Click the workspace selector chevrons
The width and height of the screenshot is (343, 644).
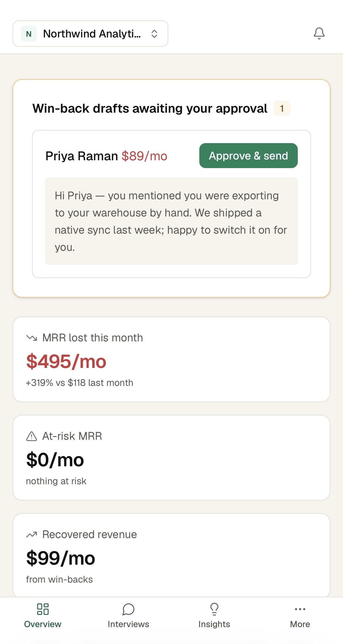tap(154, 34)
